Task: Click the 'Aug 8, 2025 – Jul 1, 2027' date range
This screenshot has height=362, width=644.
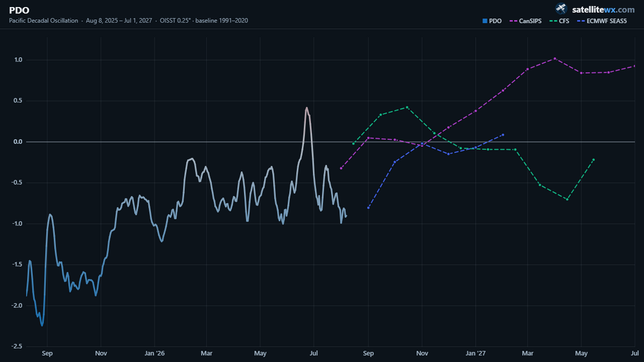Action: point(118,21)
